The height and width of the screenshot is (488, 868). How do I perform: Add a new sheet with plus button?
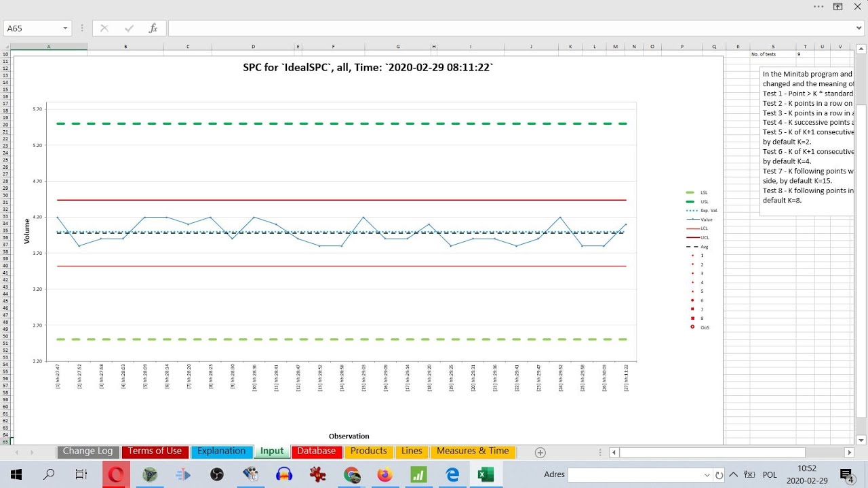pos(540,452)
